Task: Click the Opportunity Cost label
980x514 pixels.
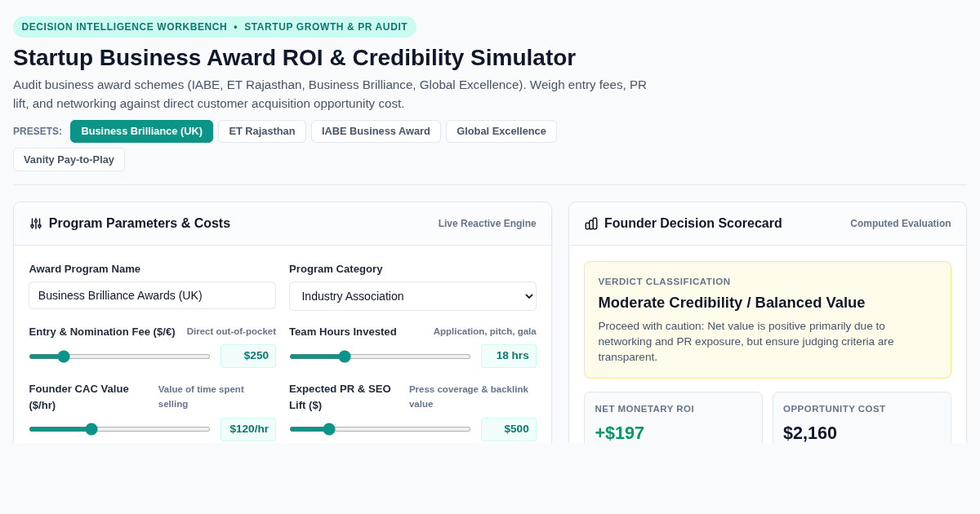Action: [835, 409]
